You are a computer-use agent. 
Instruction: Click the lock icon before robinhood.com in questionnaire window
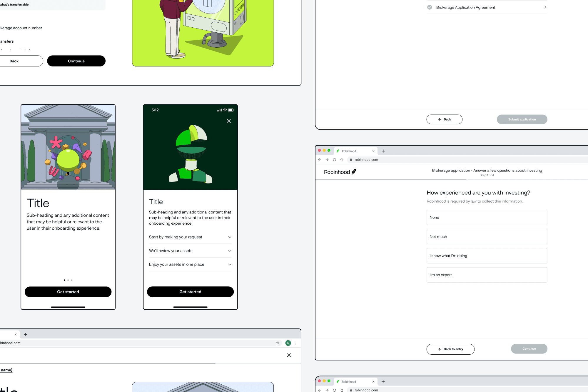(x=351, y=160)
